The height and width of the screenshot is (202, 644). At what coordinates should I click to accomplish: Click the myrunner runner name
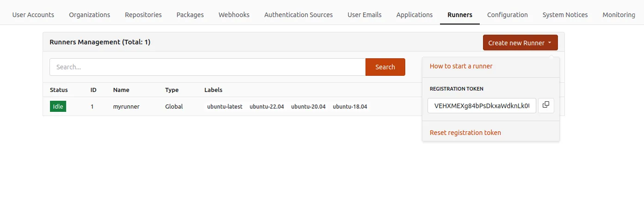(126, 106)
